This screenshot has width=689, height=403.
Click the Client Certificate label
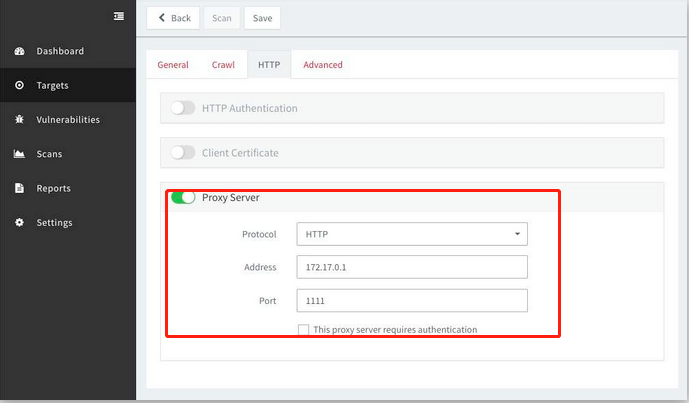point(240,153)
